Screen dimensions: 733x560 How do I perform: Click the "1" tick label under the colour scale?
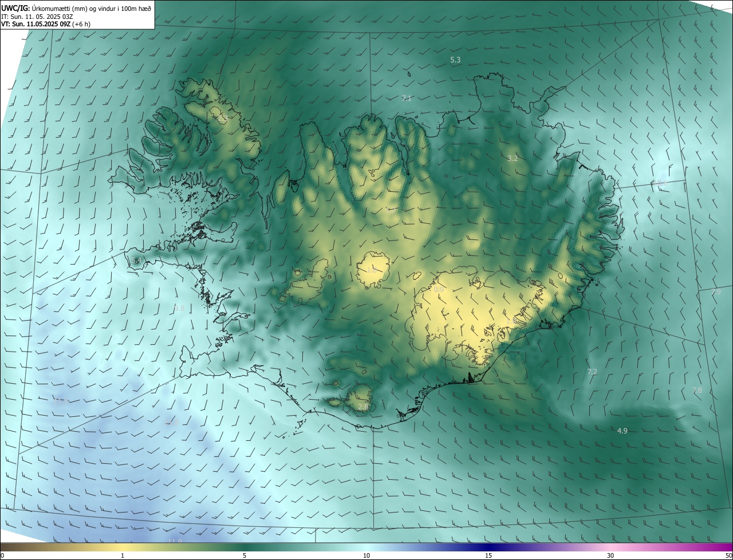point(123,555)
